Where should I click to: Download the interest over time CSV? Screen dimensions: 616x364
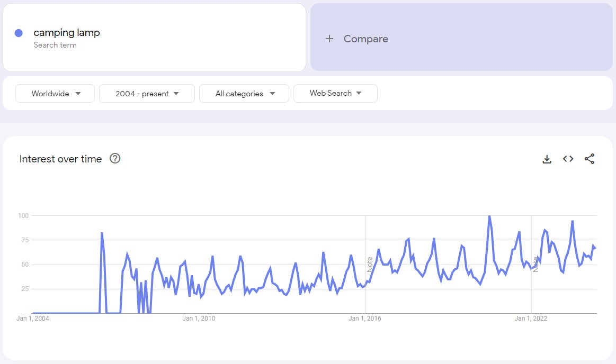(x=547, y=159)
